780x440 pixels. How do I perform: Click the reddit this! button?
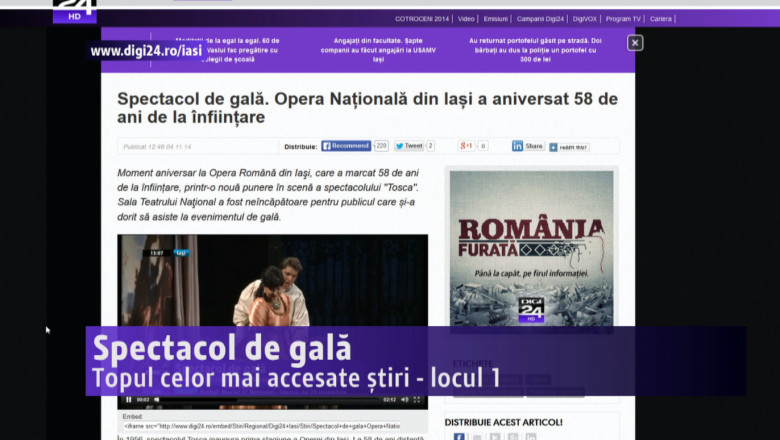click(569, 147)
